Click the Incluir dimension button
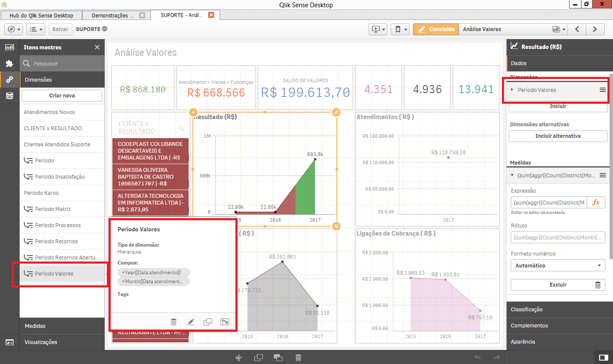Screen dimensions: 613x364 558,106
